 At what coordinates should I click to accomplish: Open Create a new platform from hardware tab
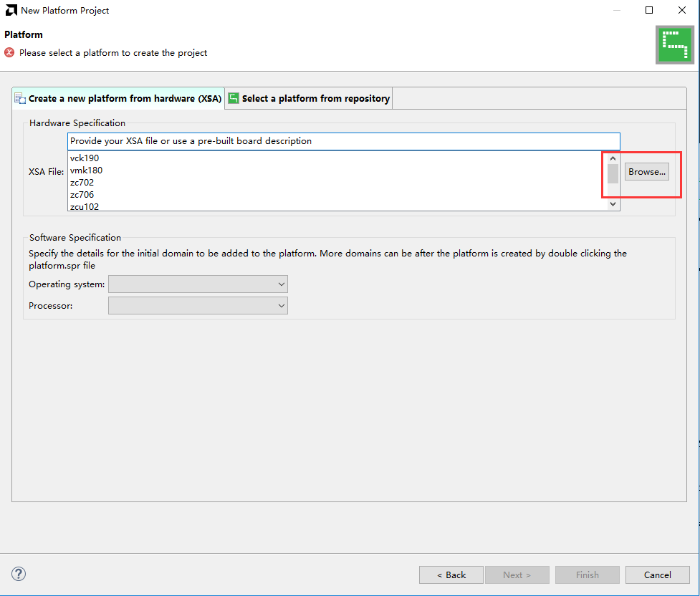coord(118,98)
